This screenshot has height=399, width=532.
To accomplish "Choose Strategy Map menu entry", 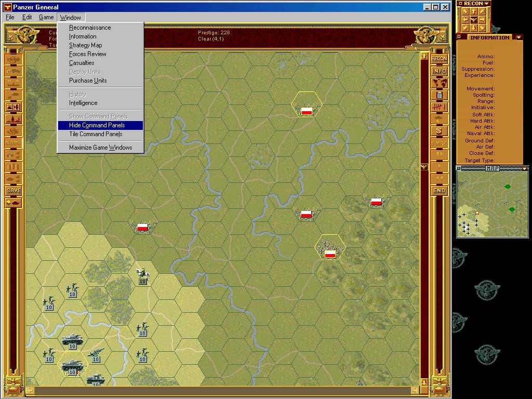I will (x=100, y=45).
